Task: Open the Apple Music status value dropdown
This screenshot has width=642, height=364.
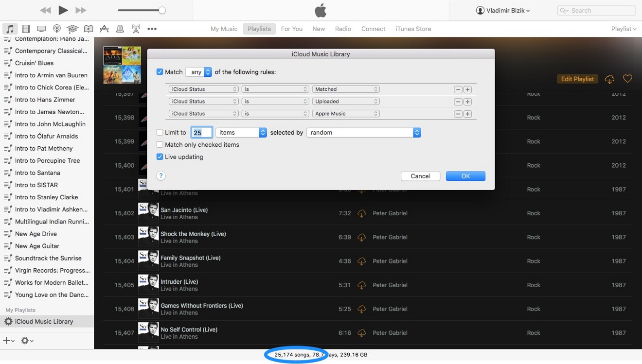Action: coord(345,114)
